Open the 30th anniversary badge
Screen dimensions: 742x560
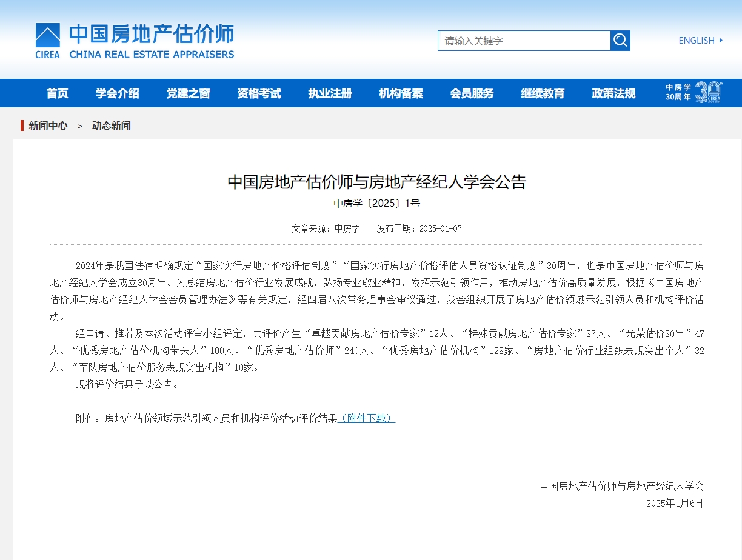pos(694,93)
